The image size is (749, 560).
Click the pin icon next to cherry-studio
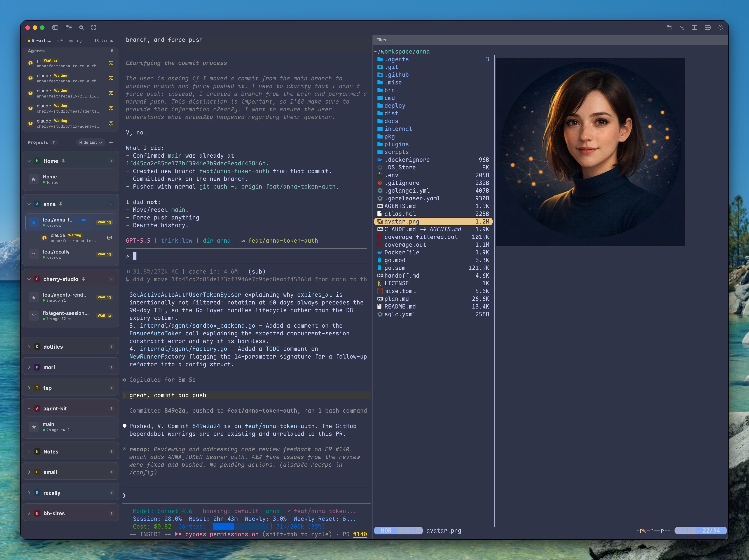point(83,279)
